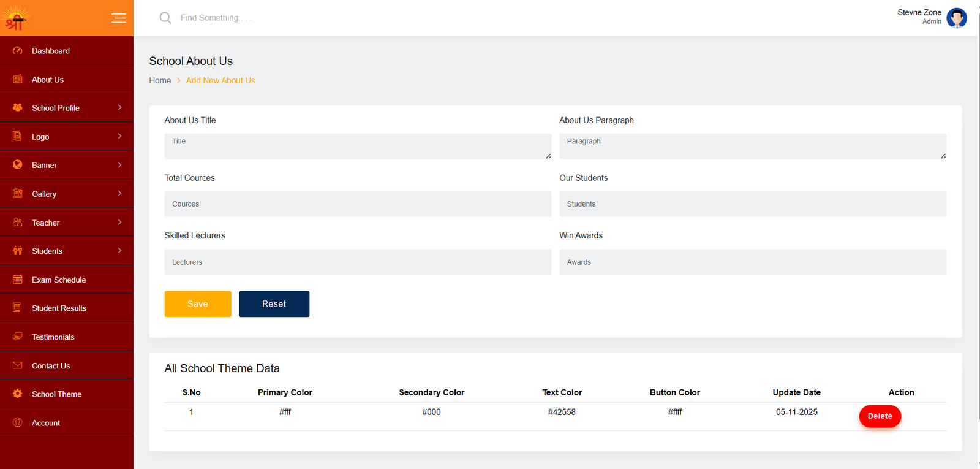
Task: Click the yellow Save button
Action: [x=198, y=304]
